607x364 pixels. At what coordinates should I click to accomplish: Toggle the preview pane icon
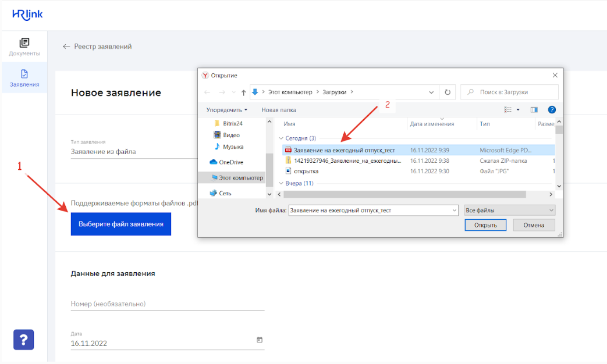[x=534, y=109]
